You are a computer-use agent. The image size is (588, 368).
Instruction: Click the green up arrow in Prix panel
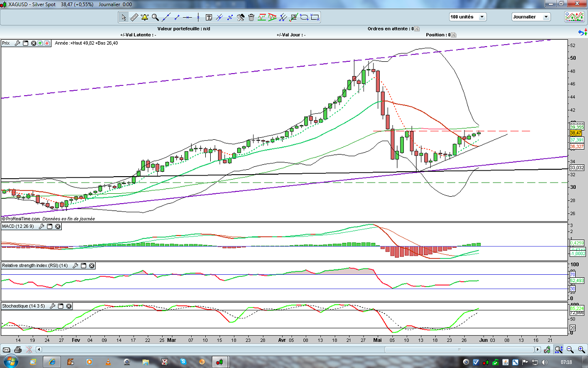tap(40, 43)
